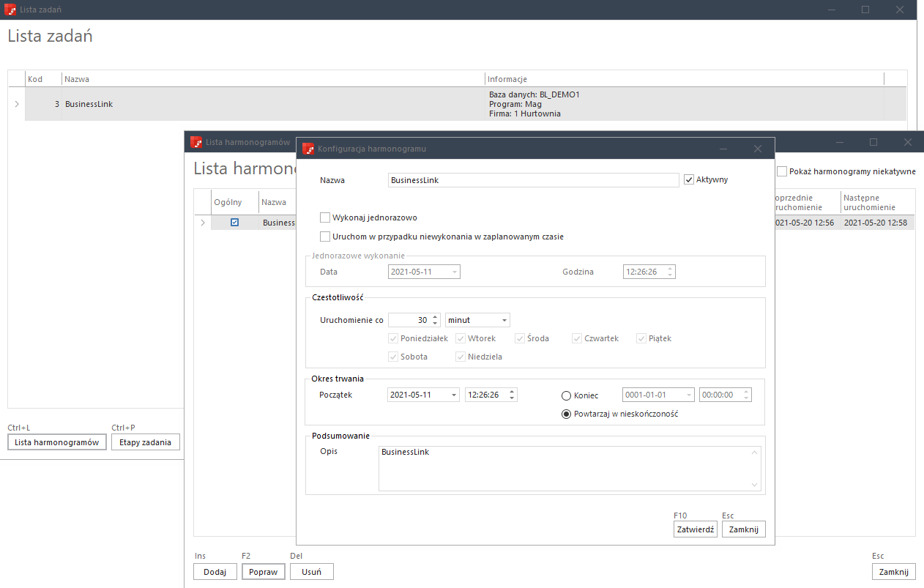Click the Następne uruchomienie column header
The width and height of the screenshot is (924, 588).
click(x=878, y=202)
